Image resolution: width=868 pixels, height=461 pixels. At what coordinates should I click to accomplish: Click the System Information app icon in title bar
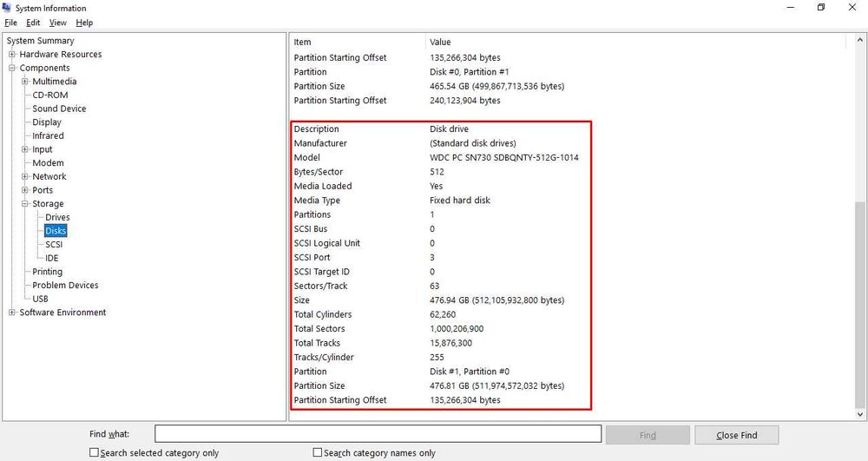coord(7,8)
